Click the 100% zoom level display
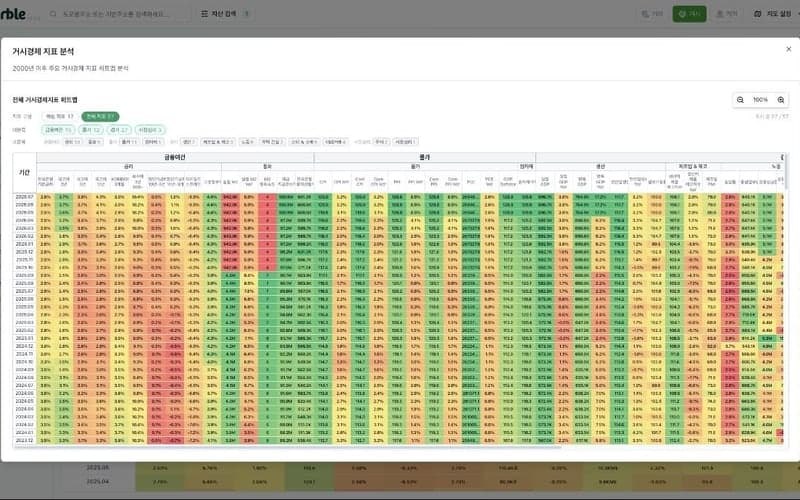This screenshot has width=800, height=500. click(760, 100)
